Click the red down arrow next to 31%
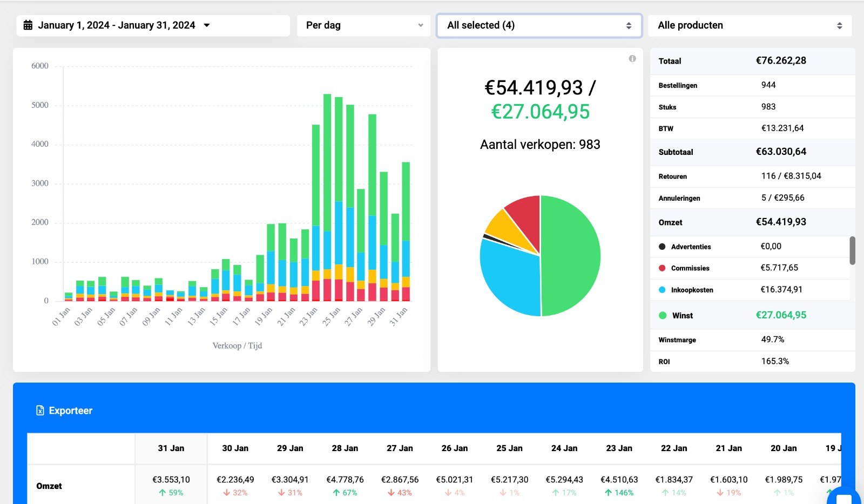The width and height of the screenshot is (864, 504). 281,493
